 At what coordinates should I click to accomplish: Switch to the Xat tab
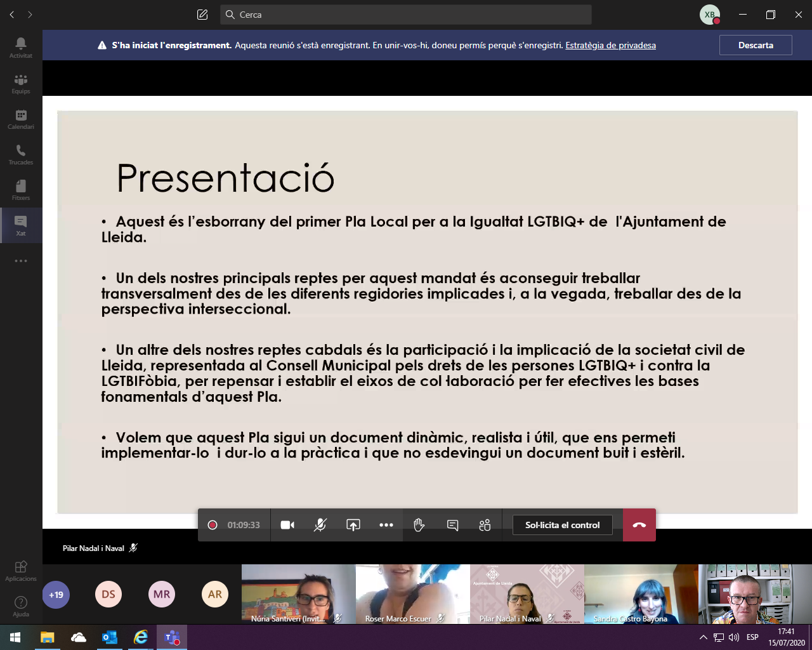(x=21, y=225)
